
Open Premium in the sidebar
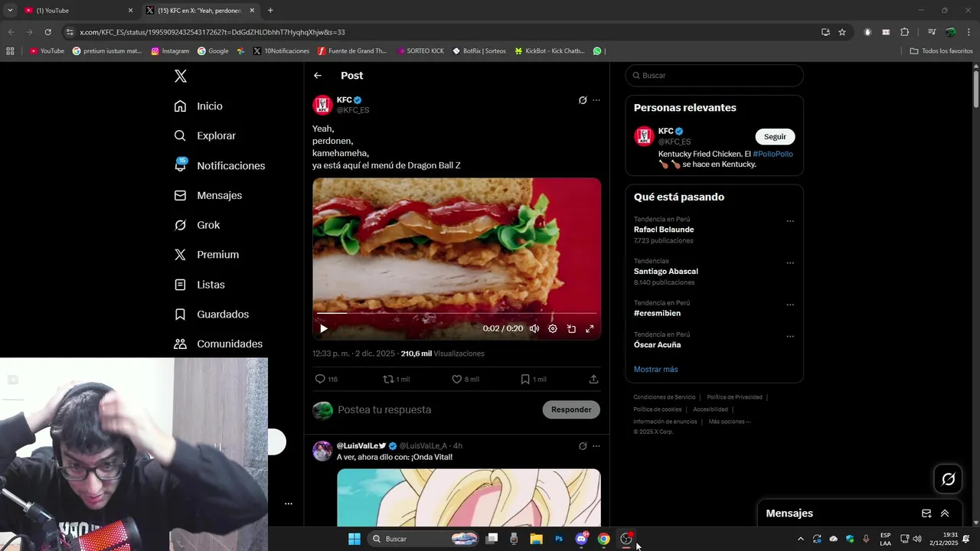[206, 255]
